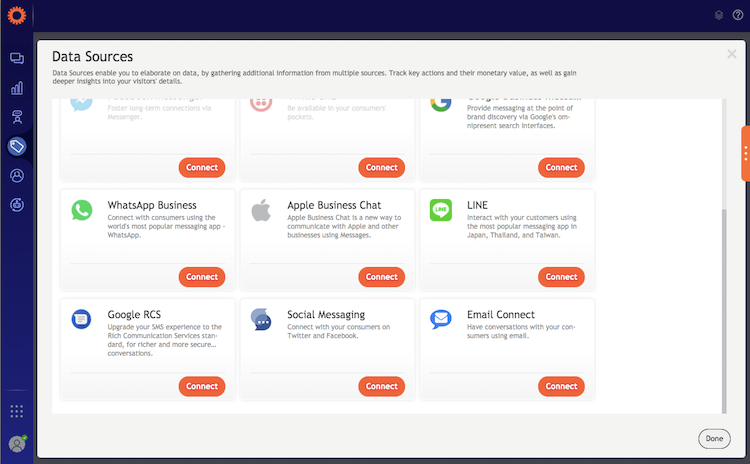
Task: Click the pink Twilio SMS icon
Action: (261, 104)
